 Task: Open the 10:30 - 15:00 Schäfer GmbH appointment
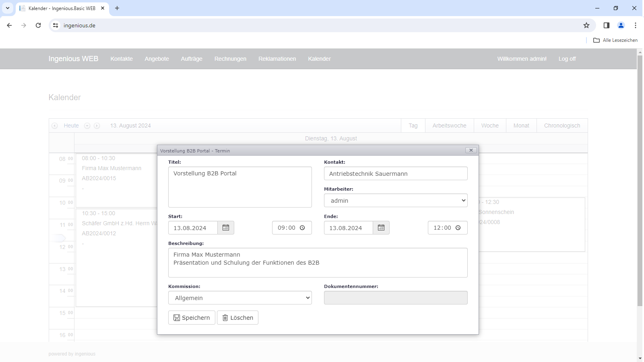[116, 257]
